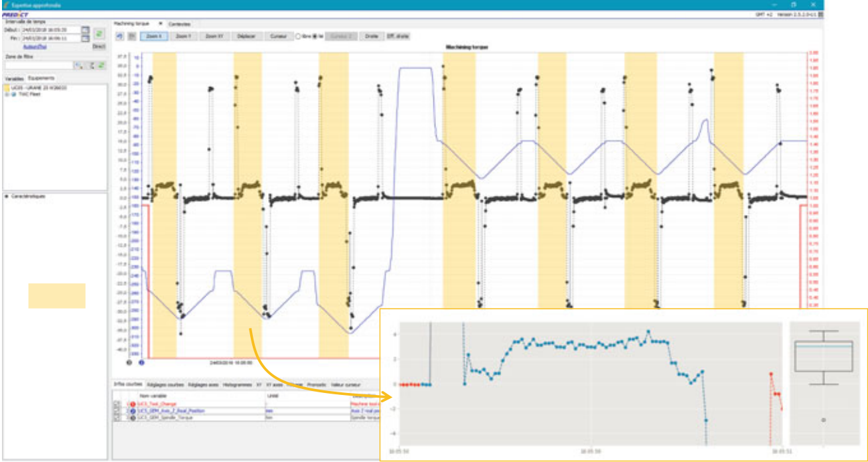Open the Fin date calendar picker
This screenshot has height=462, width=868.
85,38
